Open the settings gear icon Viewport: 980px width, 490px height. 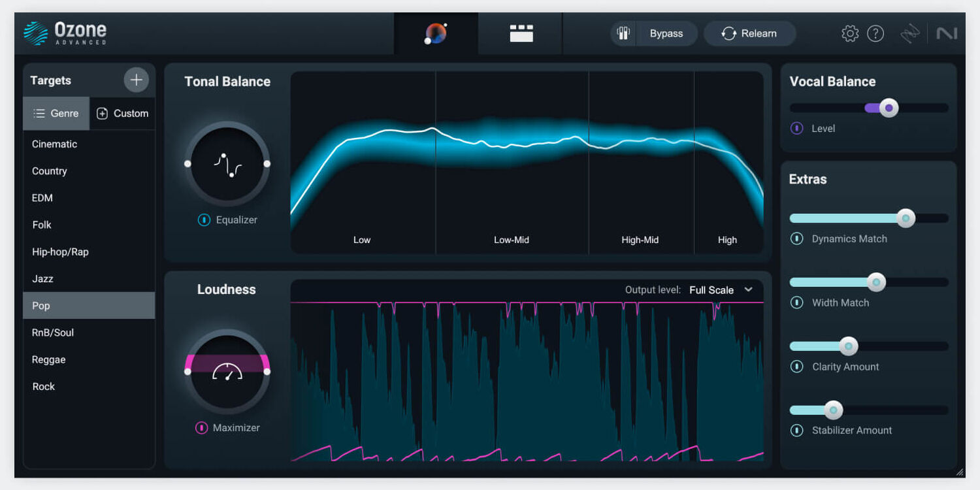(x=850, y=33)
